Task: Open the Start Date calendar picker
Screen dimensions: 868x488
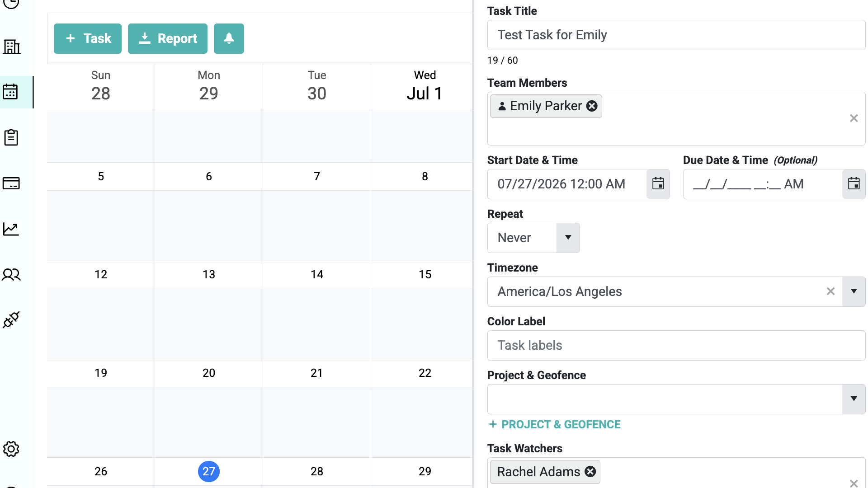Action: pos(658,184)
